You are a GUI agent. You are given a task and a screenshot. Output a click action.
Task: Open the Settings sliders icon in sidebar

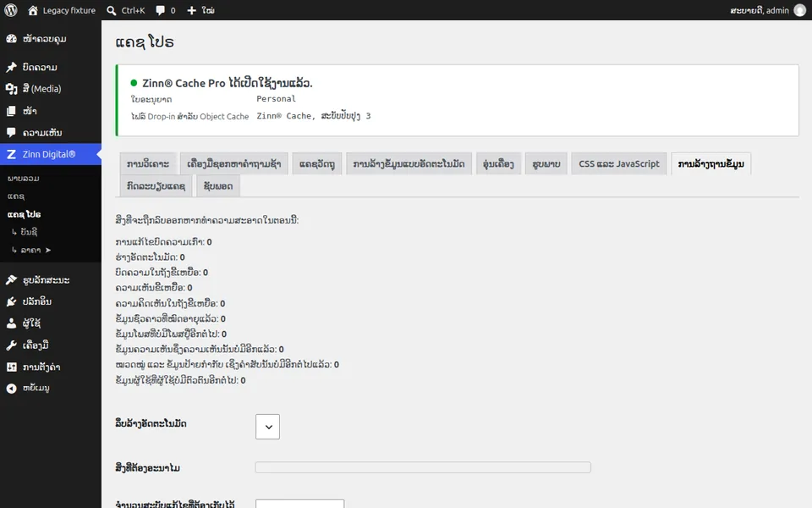pos(11,367)
